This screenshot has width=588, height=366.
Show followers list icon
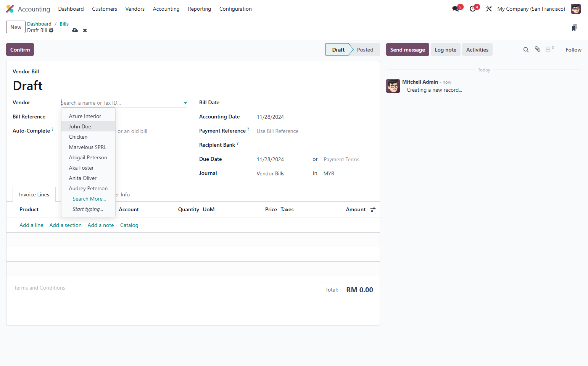pos(549,49)
